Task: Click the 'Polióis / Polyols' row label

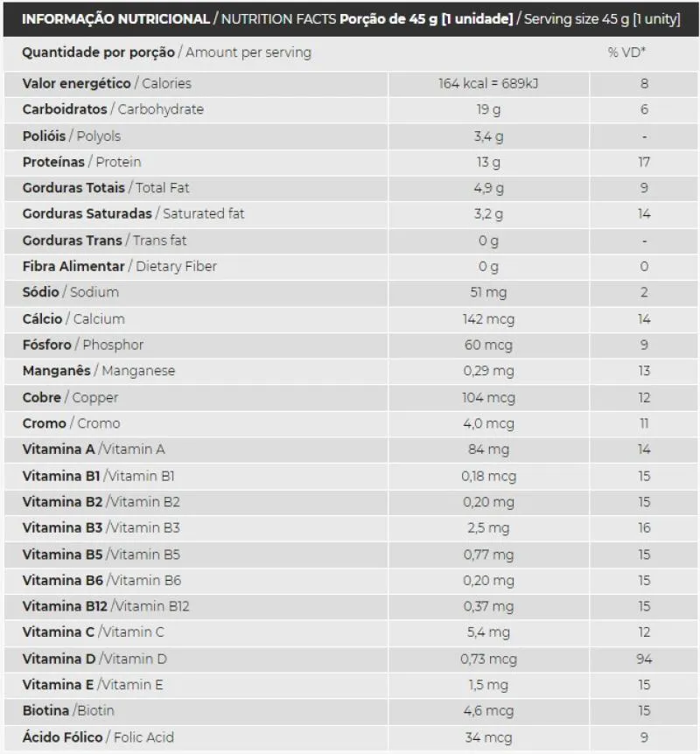Action: (x=72, y=136)
